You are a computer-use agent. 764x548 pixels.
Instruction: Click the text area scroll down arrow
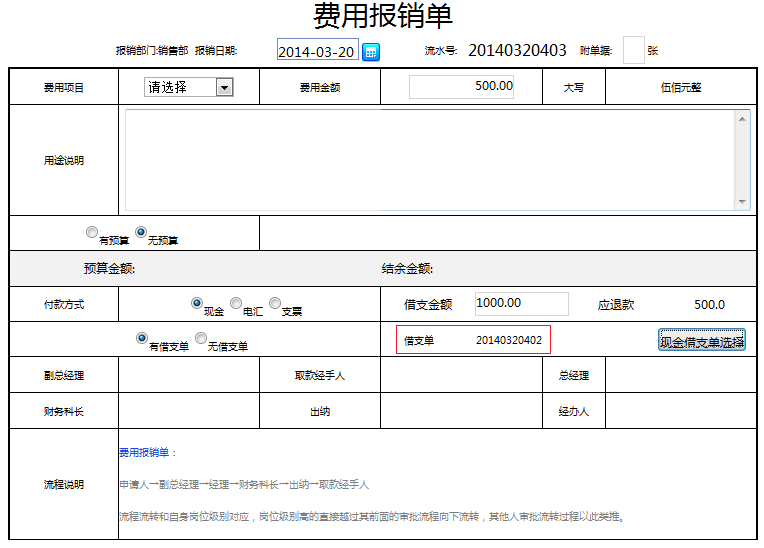[x=743, y=202]
